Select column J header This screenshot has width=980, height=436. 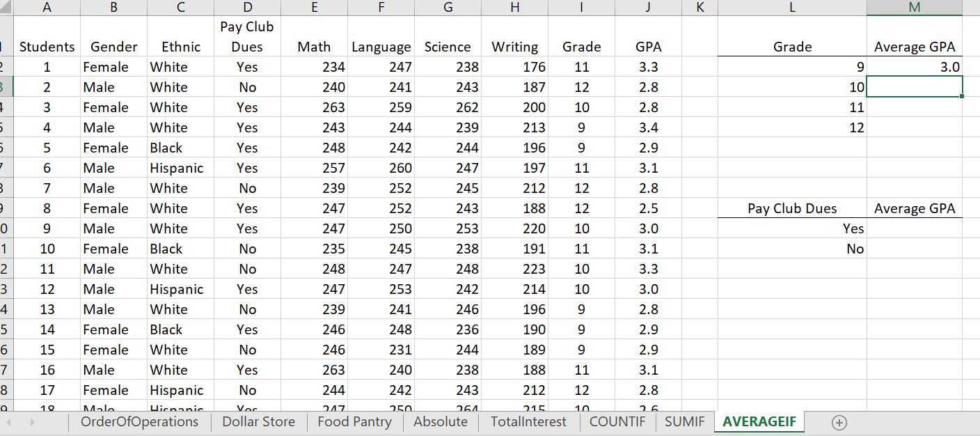648,8
